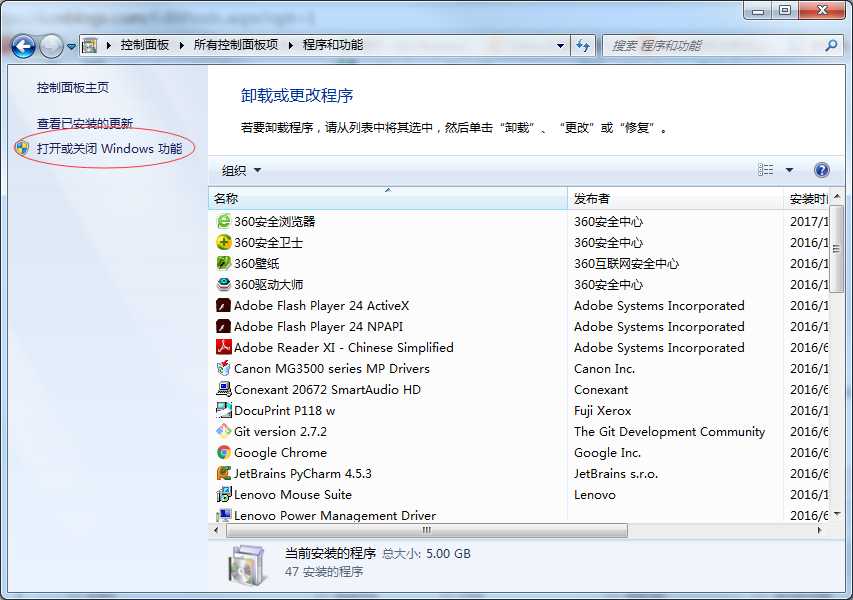Select 控制面板 in the breadcrumb path
The height and width of the screenshot is (600, 853).
tap(145, 45)
